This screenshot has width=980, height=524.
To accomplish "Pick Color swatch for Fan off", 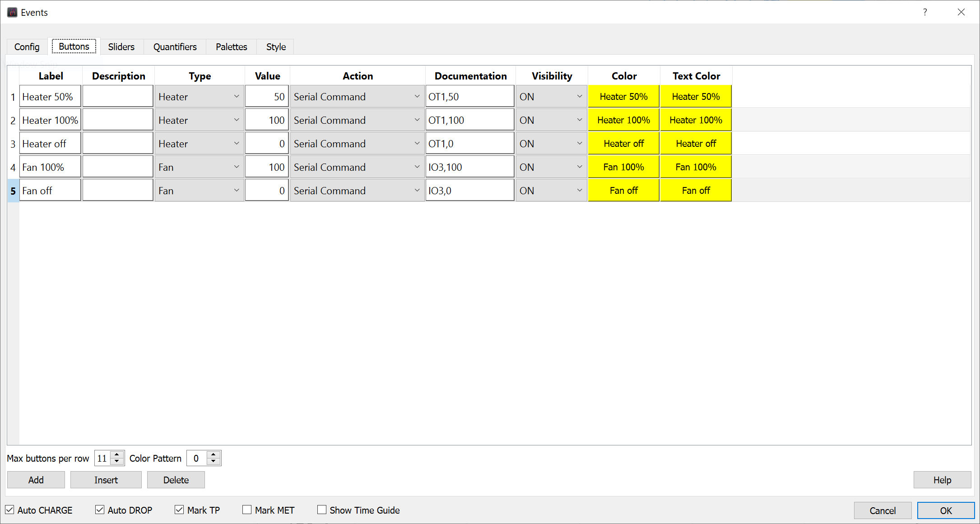I will click(x=623, y=191).
